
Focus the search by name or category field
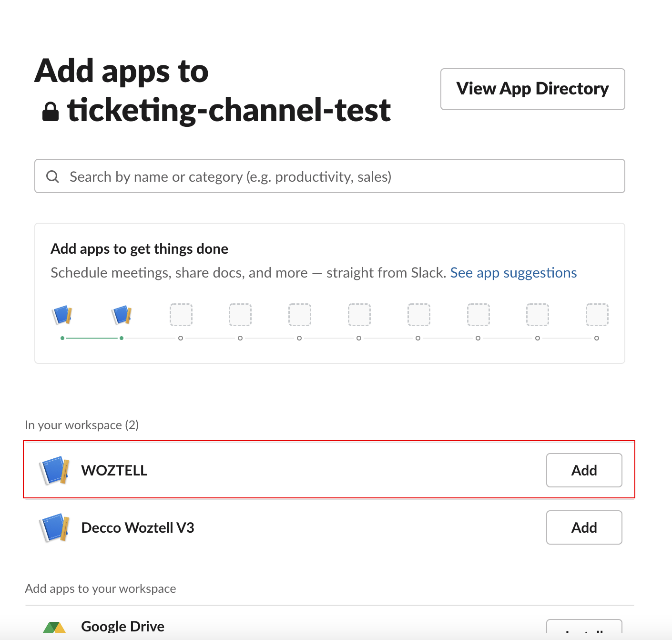coord(334,176)
